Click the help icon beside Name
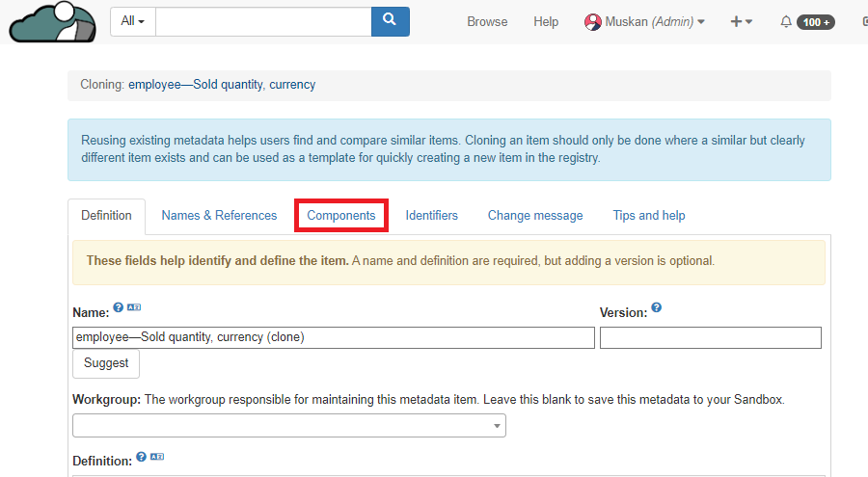 [118, 307]
